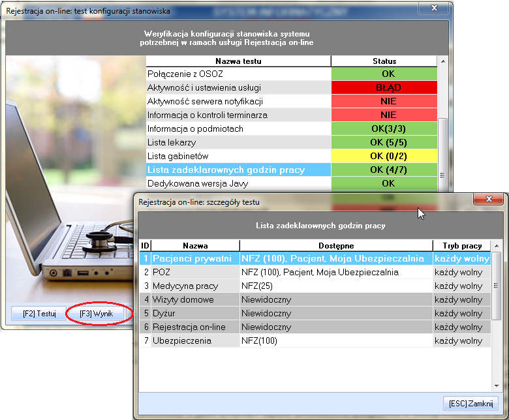Click the test list scrollbar thumb

tap(443, 155)
